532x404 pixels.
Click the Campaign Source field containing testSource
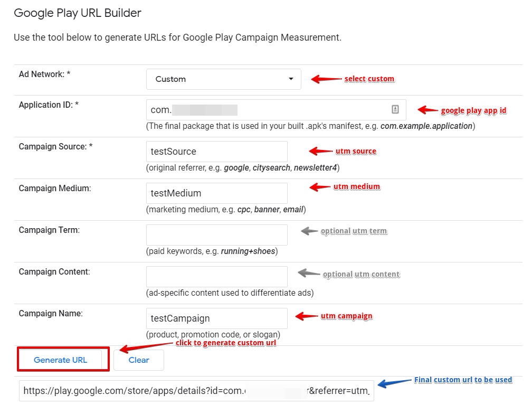click(216, 152)
